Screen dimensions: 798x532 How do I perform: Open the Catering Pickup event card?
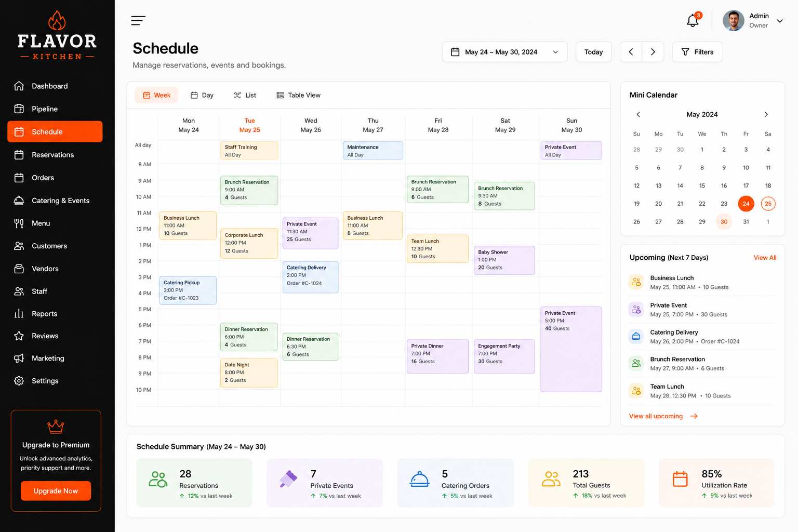click(188, 290)
